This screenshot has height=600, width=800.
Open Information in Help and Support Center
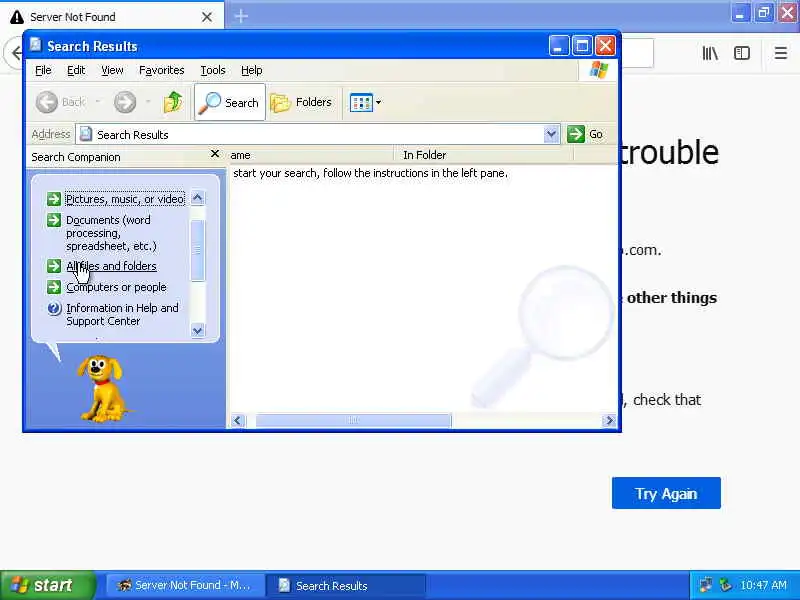tap(122, 315)
